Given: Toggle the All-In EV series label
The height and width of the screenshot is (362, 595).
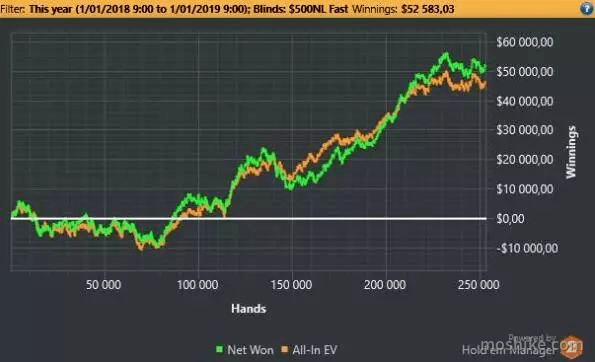Looking at the screenshot, I should click(x=314, y=350).
